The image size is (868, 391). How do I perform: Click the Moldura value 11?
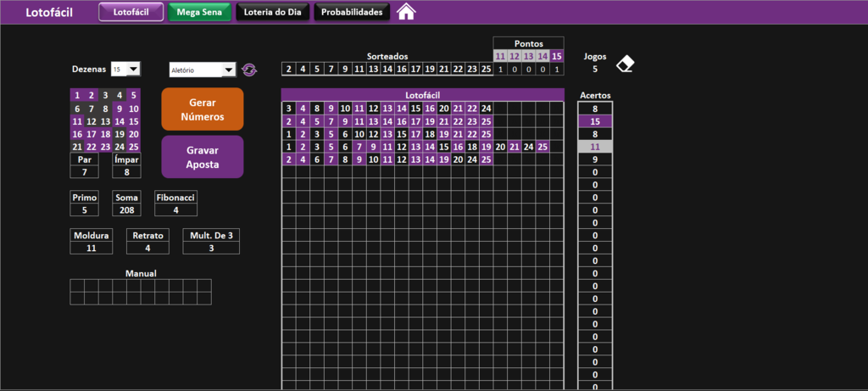(x=92, y=249)
